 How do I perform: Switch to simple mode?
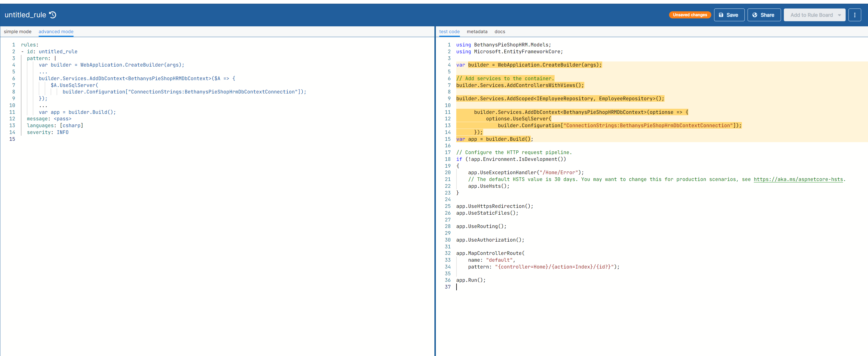18,31
